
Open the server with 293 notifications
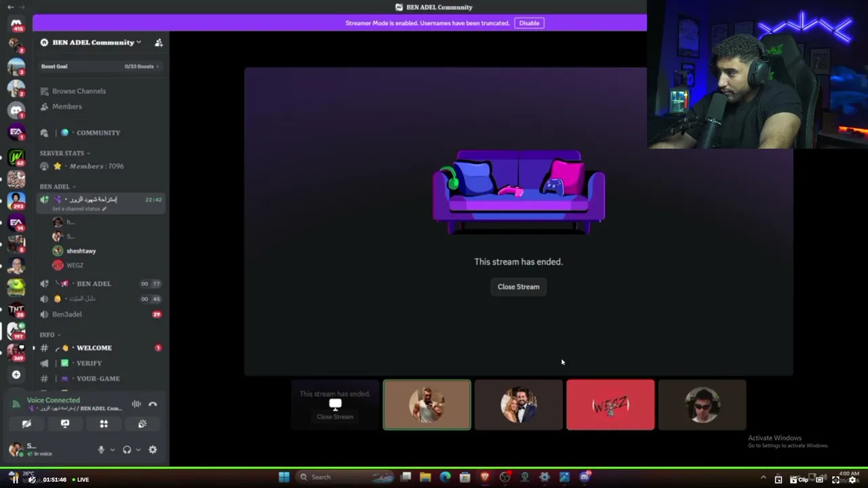(x=16, y=201)
